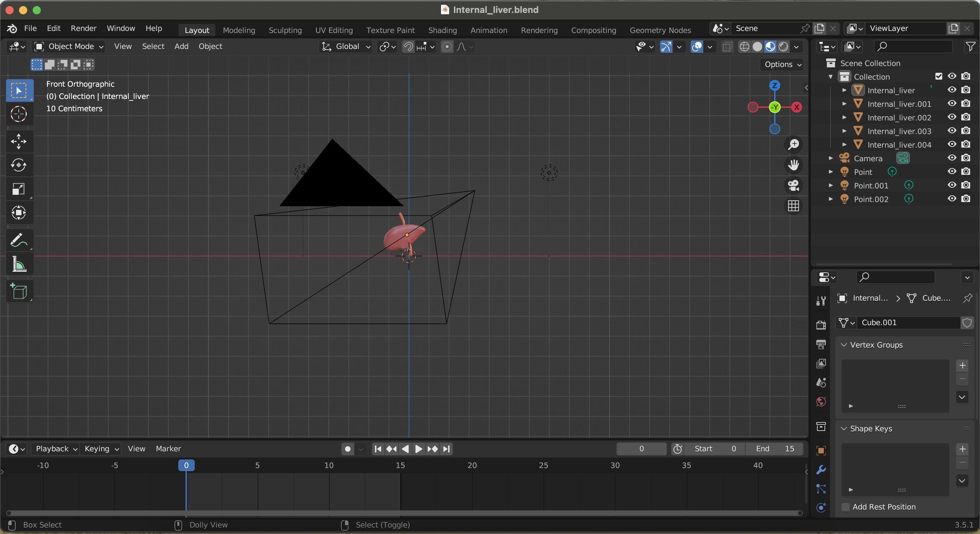The height and width of the screenshot is (534, 980).
Task: Hide Internal_liver.002 in viewport
Action: [951, 117]
